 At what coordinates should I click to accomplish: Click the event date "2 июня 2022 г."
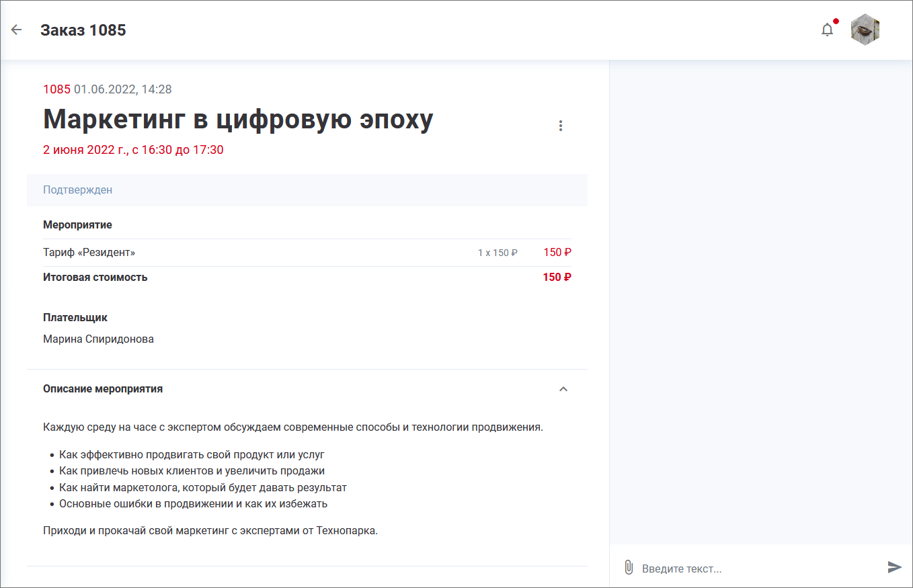pyautogui.click(x=85, y=150)
